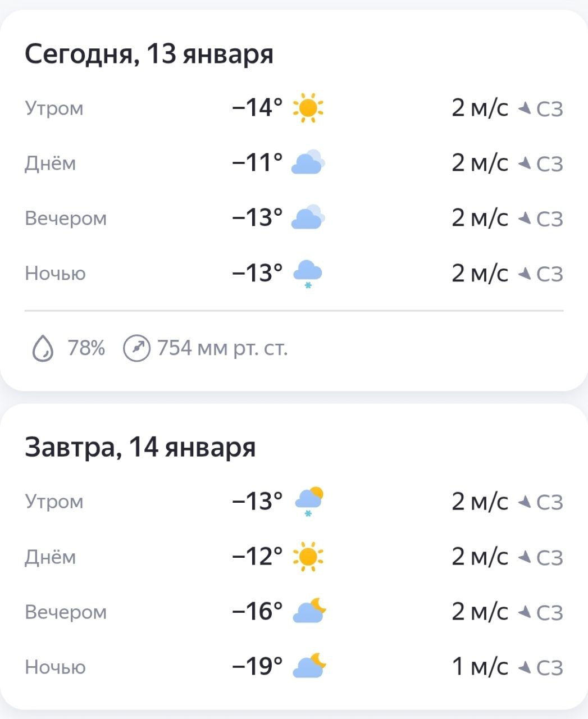The height and width of the screenshot is (719, 588).
Task: Click the sunny icon for today's morning
Action: [x=308, y=107]
